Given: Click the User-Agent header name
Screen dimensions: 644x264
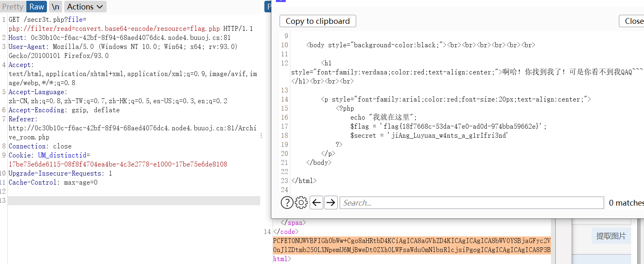Looking at the screenshot, I should click(x=28, y=46).
